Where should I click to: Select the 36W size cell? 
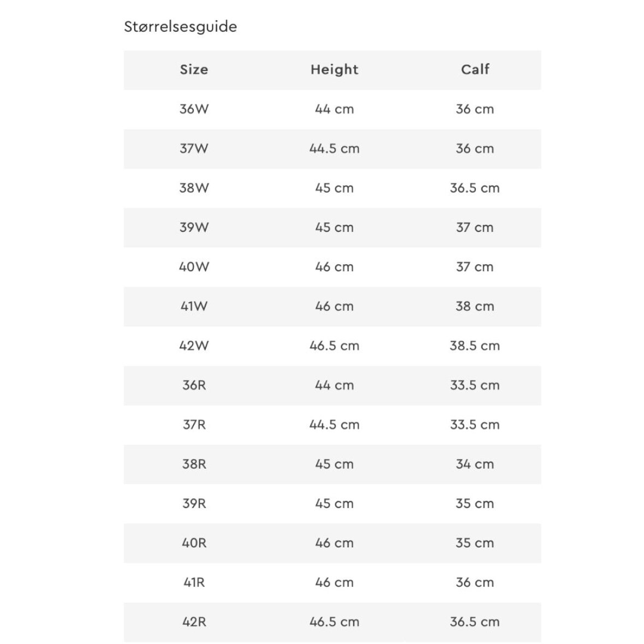point(194,109)
